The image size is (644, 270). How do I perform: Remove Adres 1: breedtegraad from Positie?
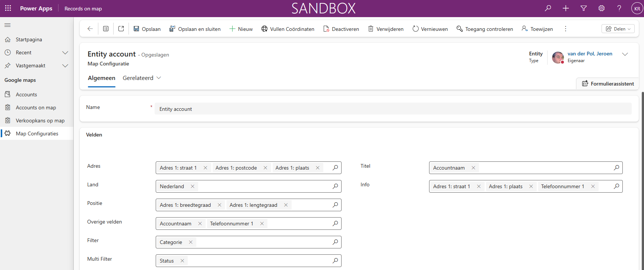(219, 205)
